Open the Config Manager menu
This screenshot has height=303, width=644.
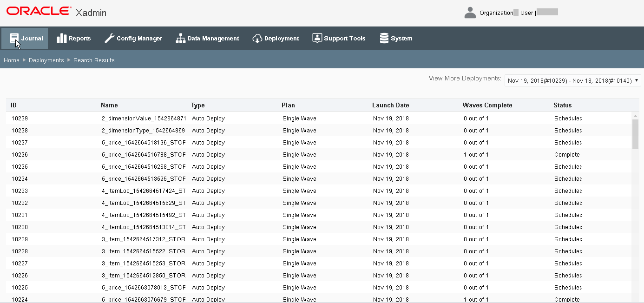(x=133, y=38)
